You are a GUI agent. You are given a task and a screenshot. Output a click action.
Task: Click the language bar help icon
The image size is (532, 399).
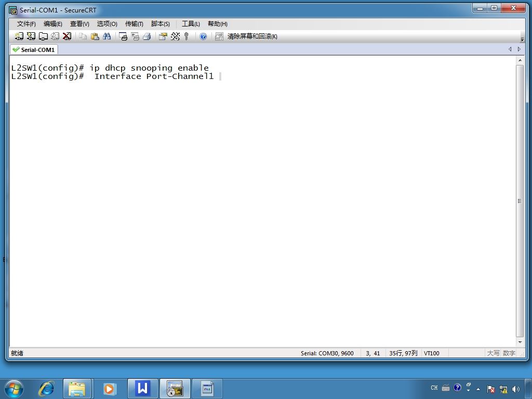point(457,388)
